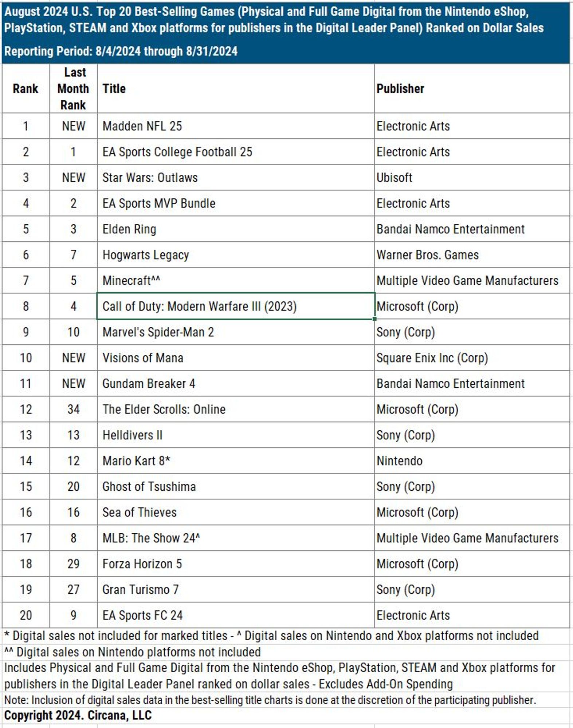Select the Warner Bros. Games cell

(472, 255)
